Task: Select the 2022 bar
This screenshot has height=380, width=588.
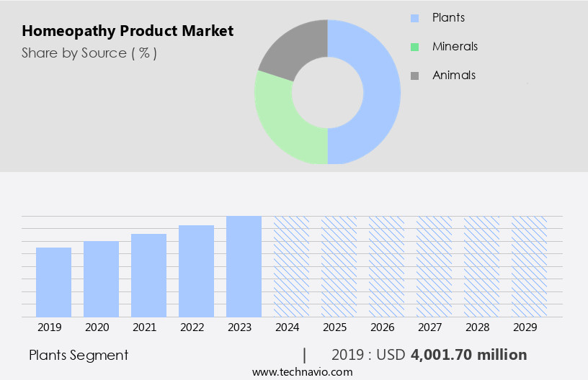Action: click(x=196, y=271)
